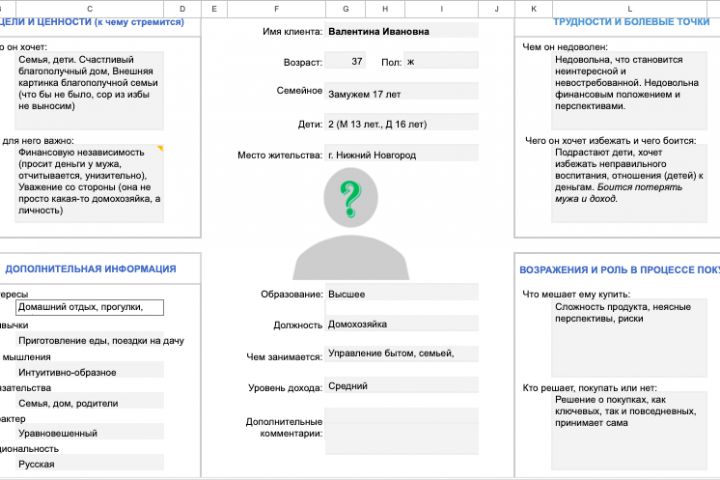This screenshot has height=480, width=720.
Task: Select the cell starting Решение о покупках
Action: click(630, 431)
